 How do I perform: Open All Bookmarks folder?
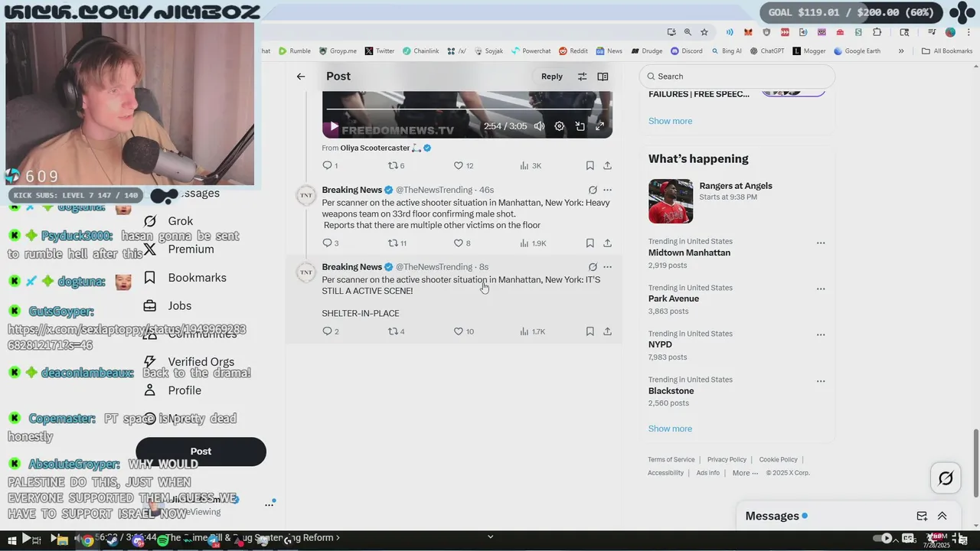click(947, 51)
